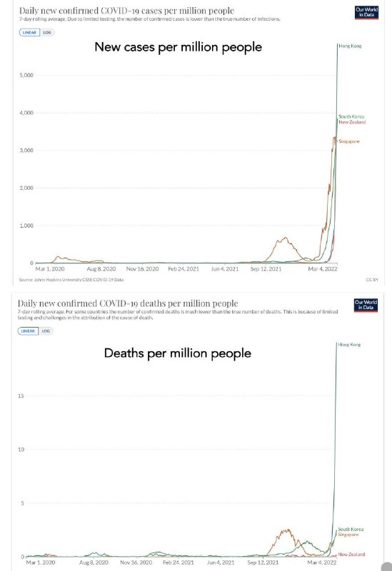Switch cases chart to LOG scale
The height and width of the screenshot is (571, 392).
(x=47, y=32)
